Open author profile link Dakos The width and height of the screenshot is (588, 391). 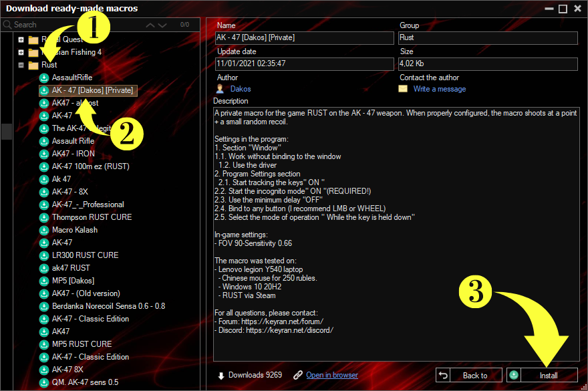coord(241,89)
